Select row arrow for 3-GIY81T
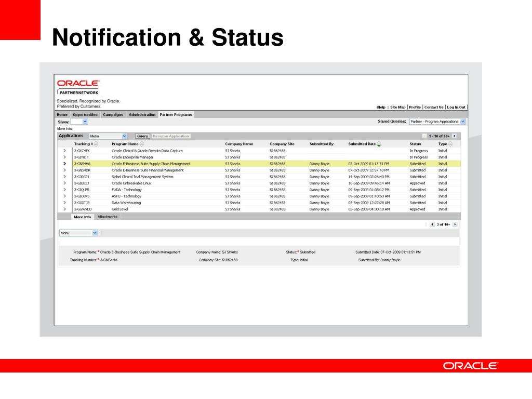The height and width of the screenshot is (399, 532). pos(64,157)
